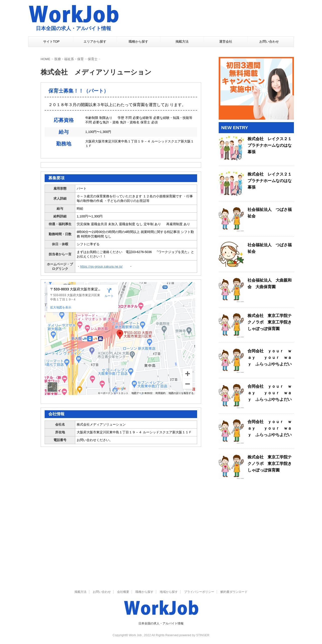Click footer お問い合わせ link

[x=102, y=592]
